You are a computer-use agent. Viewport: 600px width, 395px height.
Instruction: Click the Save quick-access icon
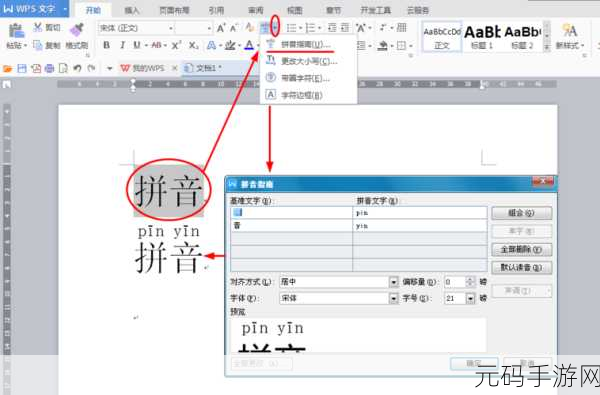(22, 69)
